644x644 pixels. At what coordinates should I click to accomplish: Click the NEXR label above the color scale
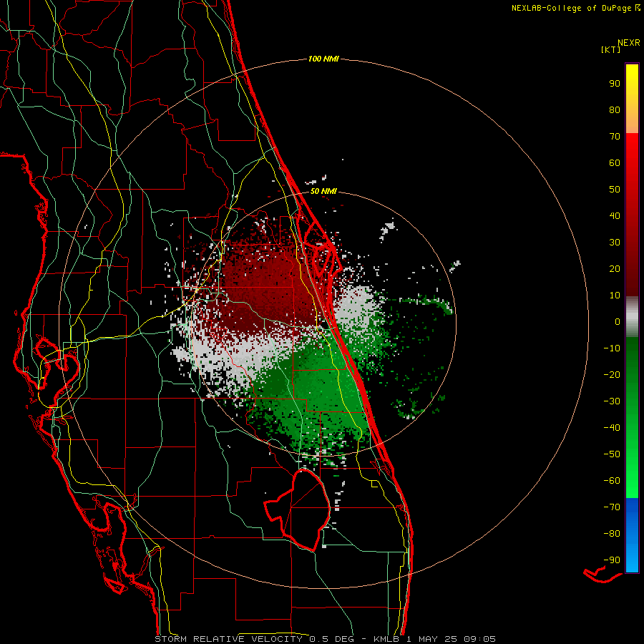tap(629, 43)
